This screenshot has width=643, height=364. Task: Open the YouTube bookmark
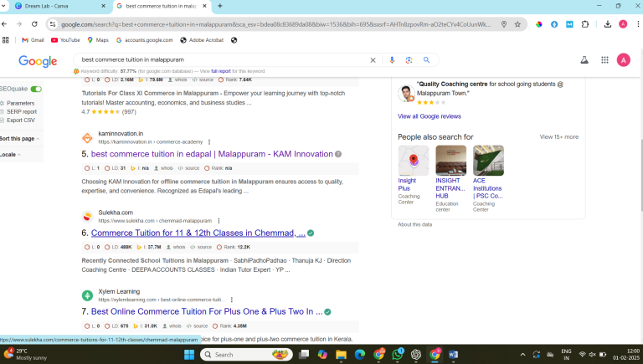coord(65,40)
